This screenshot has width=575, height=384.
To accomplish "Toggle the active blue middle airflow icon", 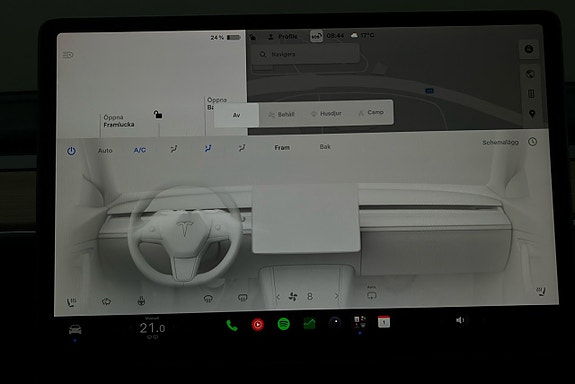I will click(208, 148).
